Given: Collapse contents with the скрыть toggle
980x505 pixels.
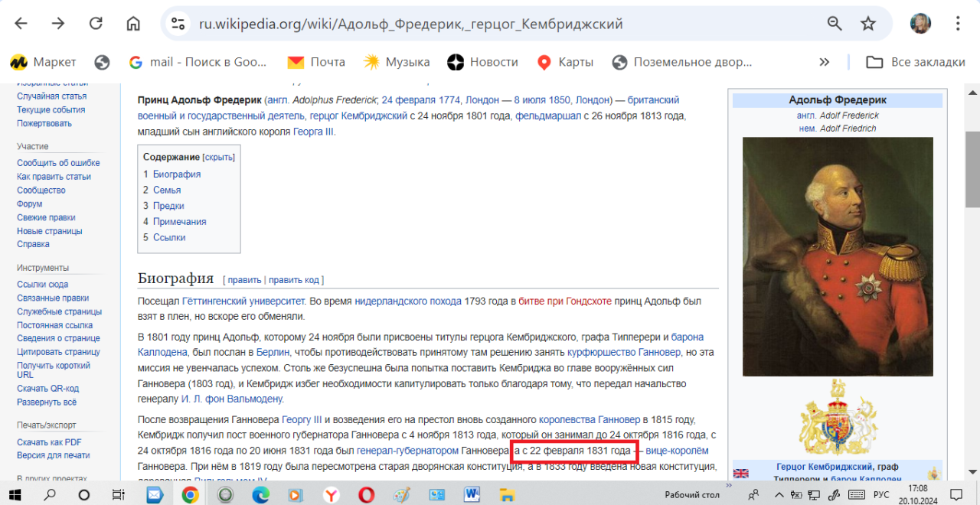Looking at the screenshot, I should [x=219, y=157].
